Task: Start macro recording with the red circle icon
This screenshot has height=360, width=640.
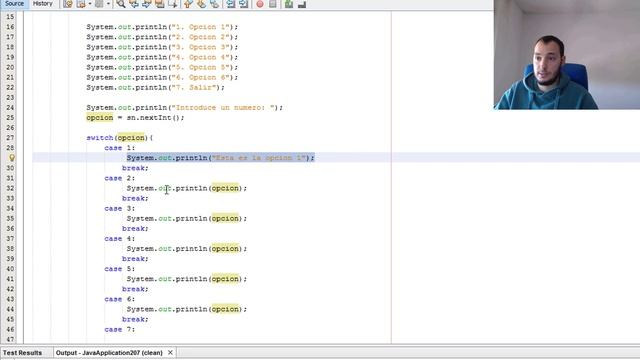Action: tap(260, 4)
